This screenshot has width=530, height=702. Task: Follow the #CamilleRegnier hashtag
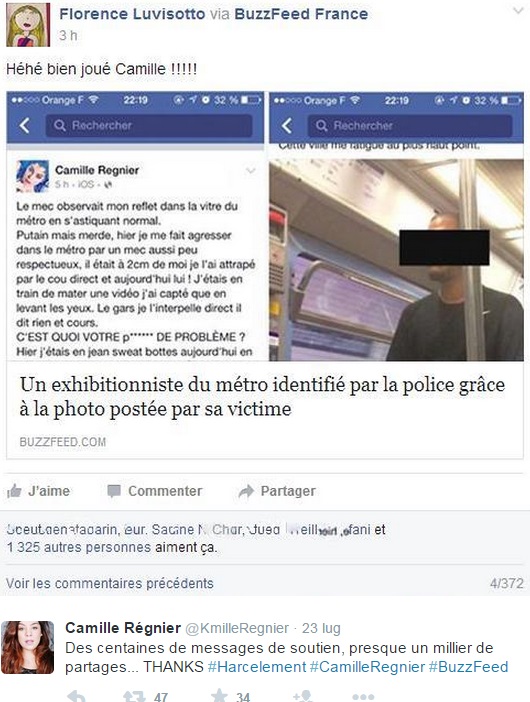tap(367, 667)
